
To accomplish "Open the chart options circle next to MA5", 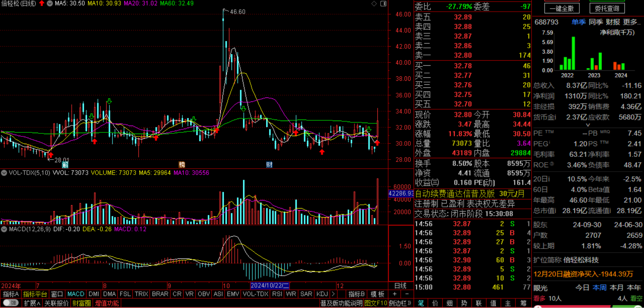I will [50, 3].
